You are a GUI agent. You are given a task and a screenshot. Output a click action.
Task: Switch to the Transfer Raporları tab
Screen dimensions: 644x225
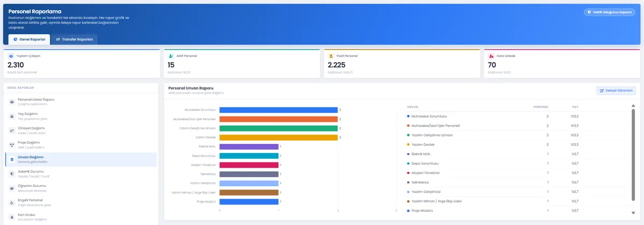click(75, 39)
